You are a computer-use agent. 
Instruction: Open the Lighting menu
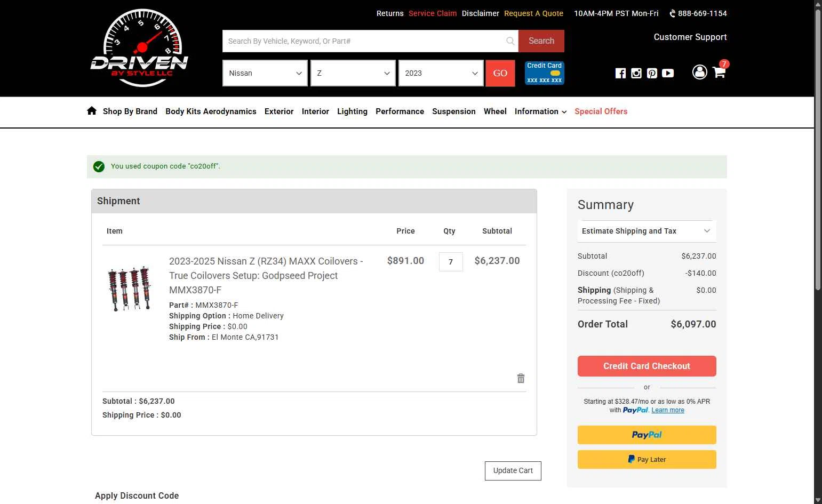[352, 111]
